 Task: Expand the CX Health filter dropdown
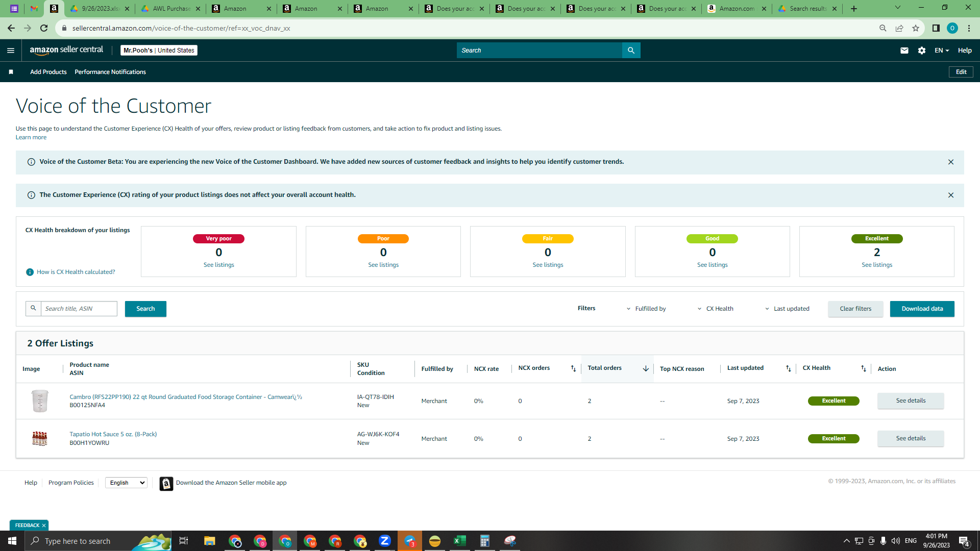click(716, 309)
